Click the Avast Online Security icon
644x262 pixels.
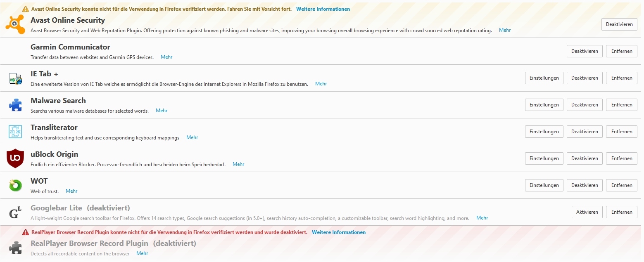15,24
